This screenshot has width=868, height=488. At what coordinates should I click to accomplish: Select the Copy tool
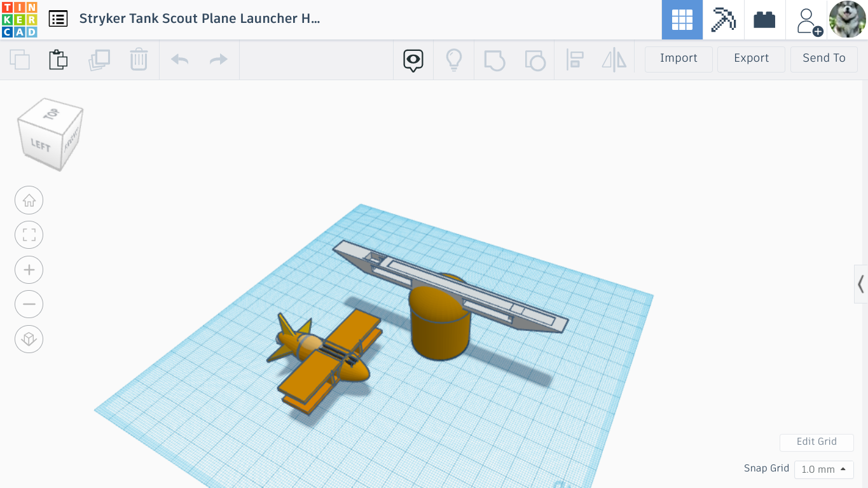click(19, 59)
